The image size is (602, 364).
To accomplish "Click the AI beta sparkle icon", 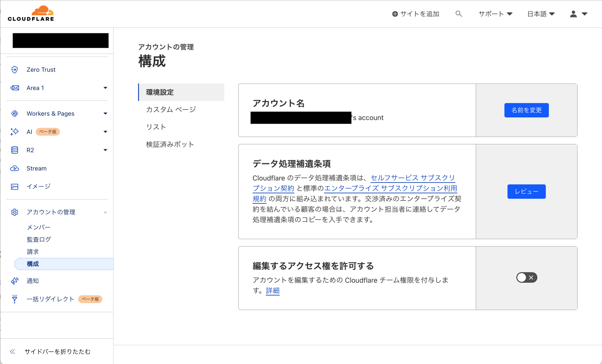I will point(14,132).
